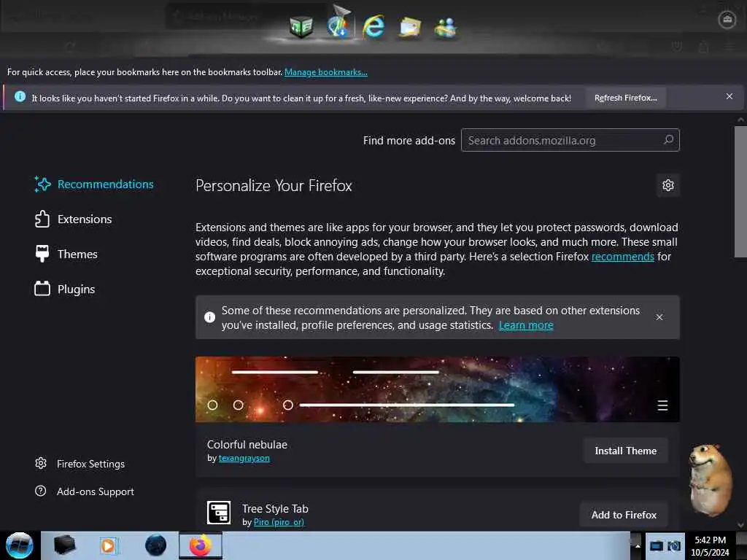The height and width of the screenshot is (560, 747).
Task: Open the clock showing 5:42 PM
Action: click(710, 546)
